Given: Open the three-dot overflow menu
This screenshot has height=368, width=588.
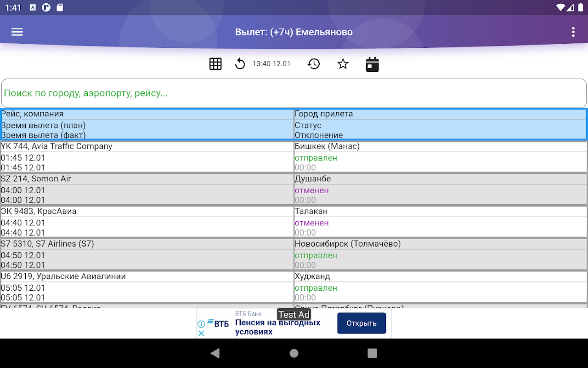Looking at the screenshot, I should [x=573, y=32].
